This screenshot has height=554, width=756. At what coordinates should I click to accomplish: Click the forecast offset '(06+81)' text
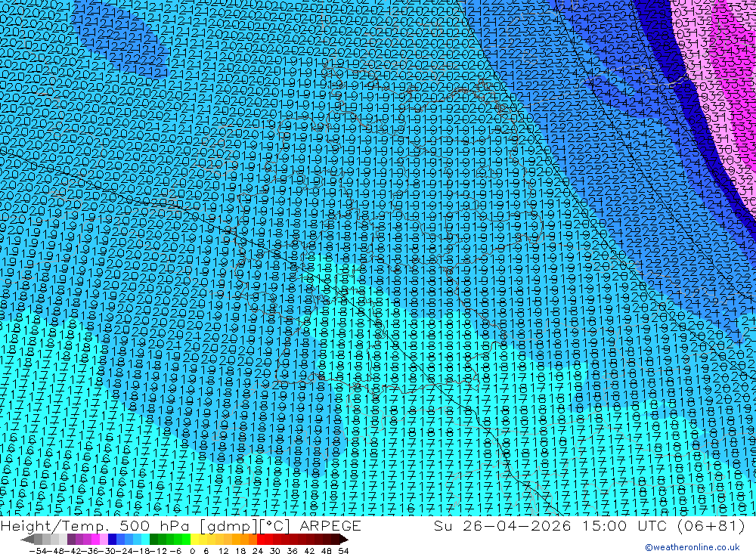click(711, 525)
